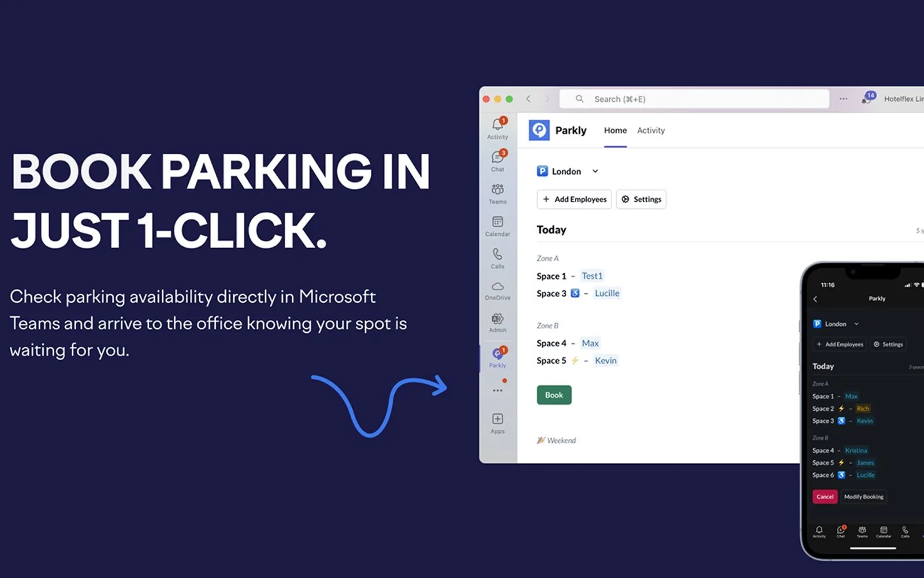Click the Add Employees button on desktop

pos(574,199)
